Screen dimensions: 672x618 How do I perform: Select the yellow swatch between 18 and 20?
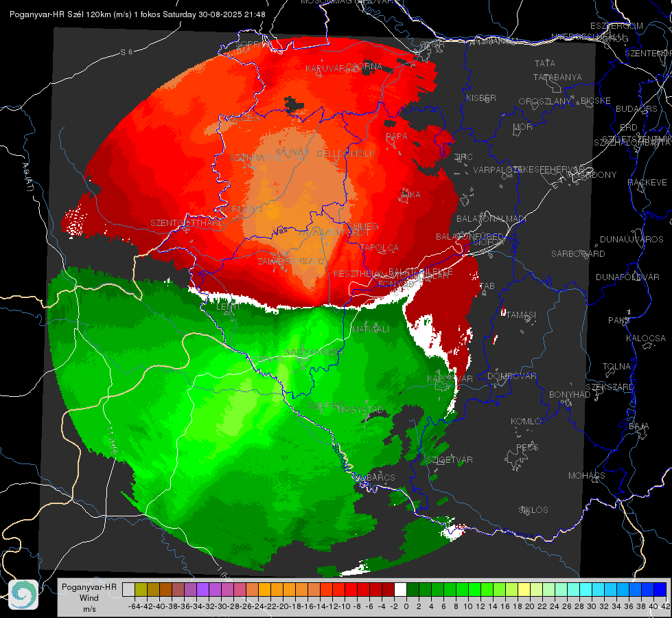(524, 590)
